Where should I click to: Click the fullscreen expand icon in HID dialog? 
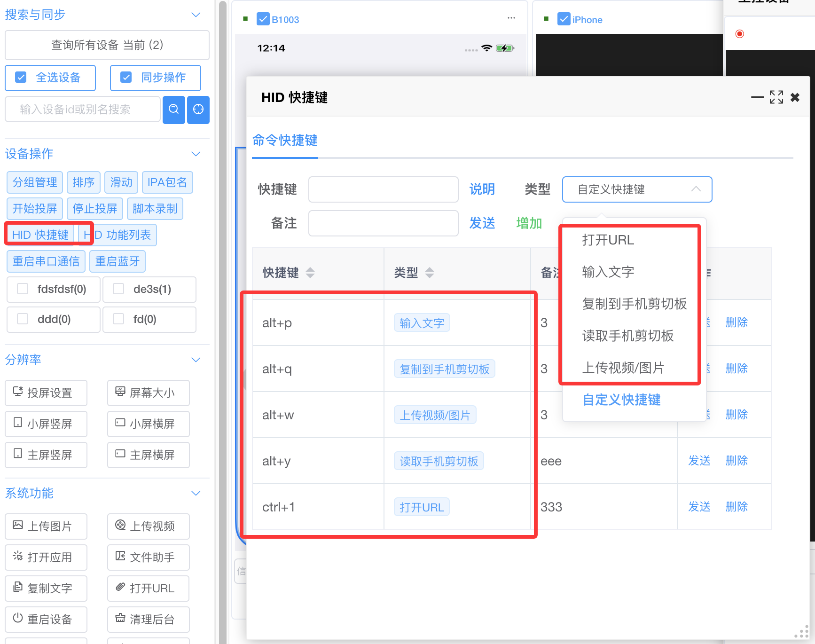pos(776,97)
